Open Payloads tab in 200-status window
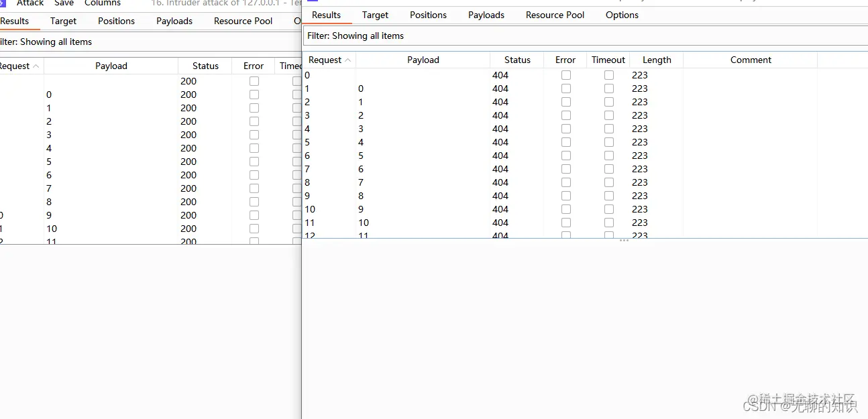 [x=174, y=21]
